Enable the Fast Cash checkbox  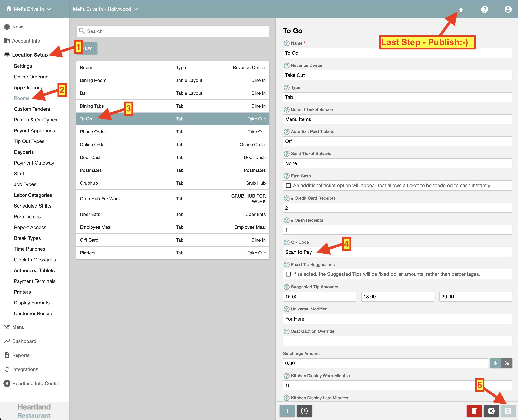288,186
